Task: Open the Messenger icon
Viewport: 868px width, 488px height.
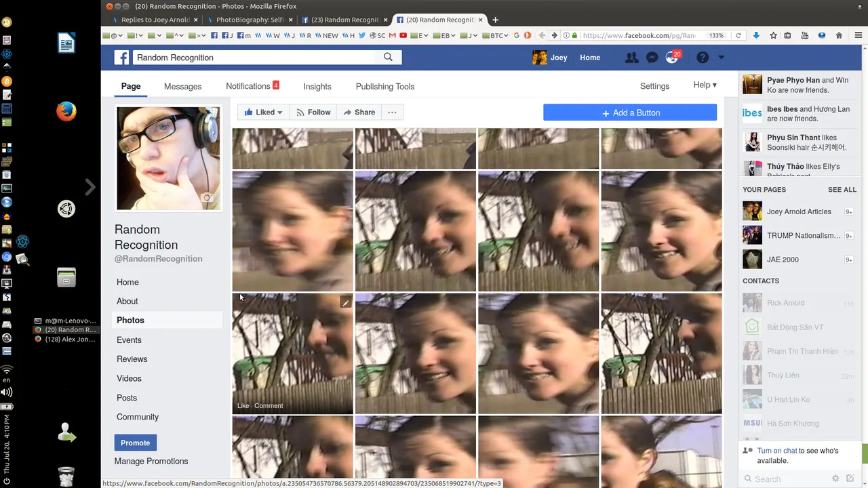Action: [652, 58]
